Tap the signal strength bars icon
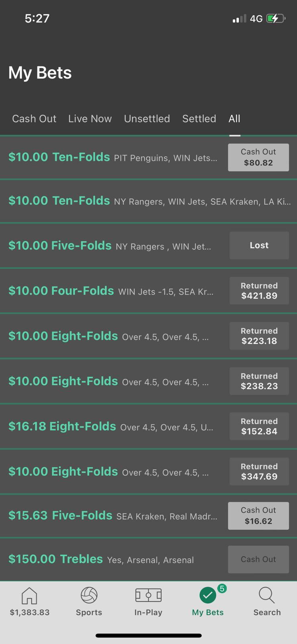297x644 pixels. click(239, 19)
